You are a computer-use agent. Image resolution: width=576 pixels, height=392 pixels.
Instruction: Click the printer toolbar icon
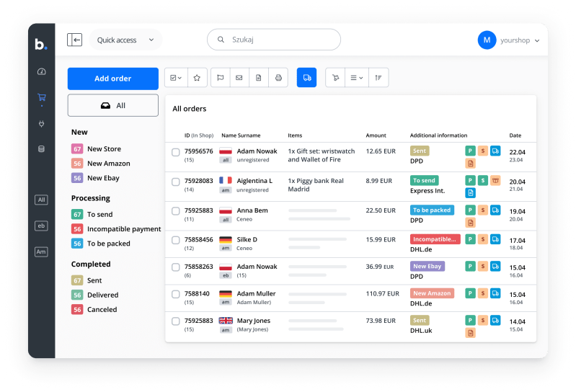click(278, 77)
